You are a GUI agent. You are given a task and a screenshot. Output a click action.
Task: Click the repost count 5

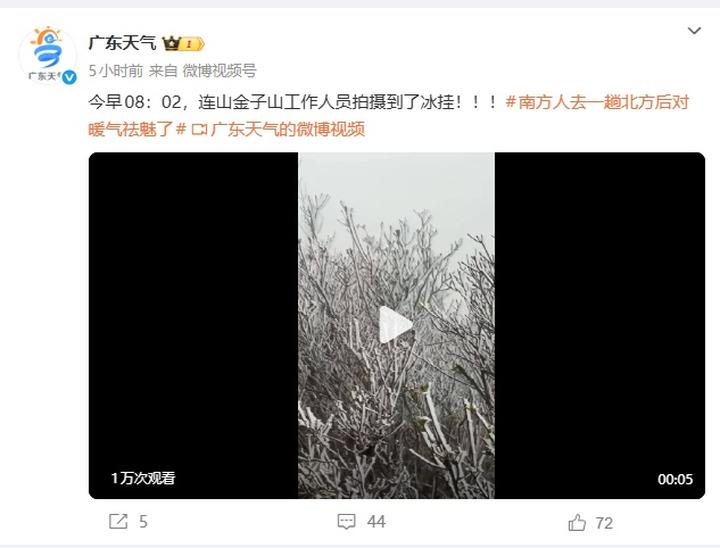click(143, 522)
